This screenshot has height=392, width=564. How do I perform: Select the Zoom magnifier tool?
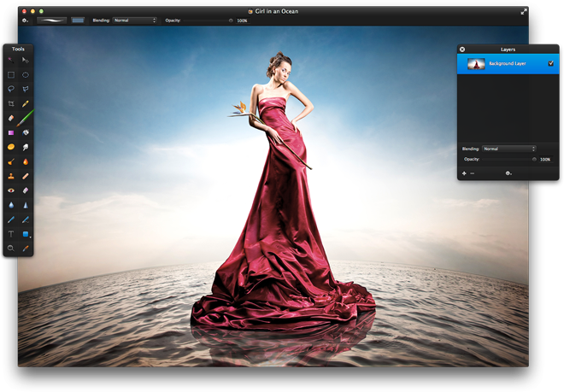coord(11,249)
